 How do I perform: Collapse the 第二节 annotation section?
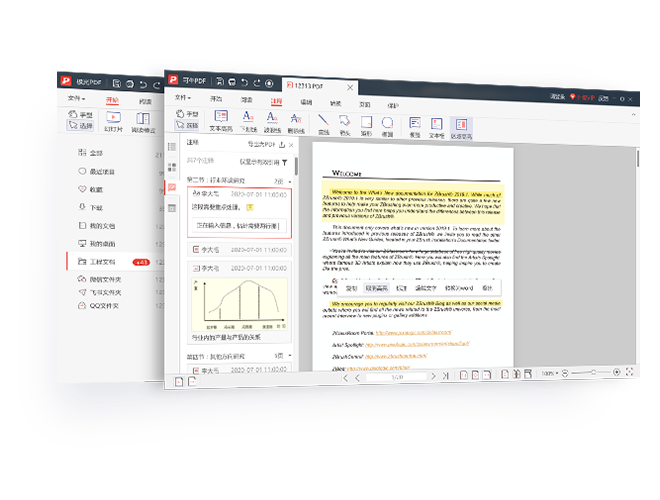[288, 180]
